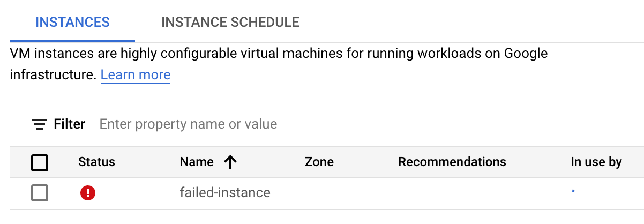The width and height of the screenshot is (644, 224).
Task: Sort by the Status column header
Action: point(96,162)
